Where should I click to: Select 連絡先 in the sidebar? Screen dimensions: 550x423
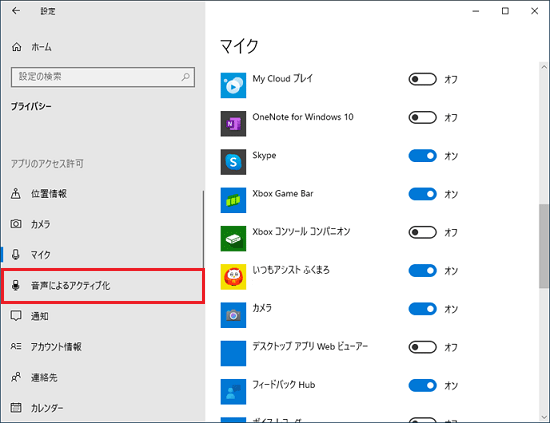pyautogui.click(x=102, y=377)
